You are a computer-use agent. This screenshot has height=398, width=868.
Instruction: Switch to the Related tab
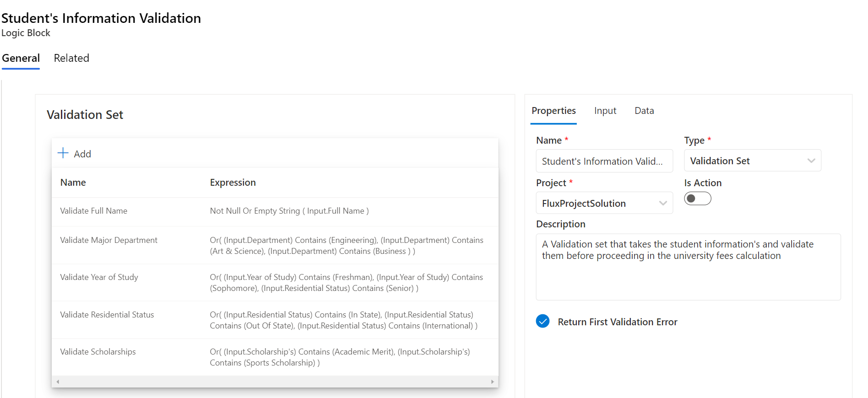coord(71,58)
